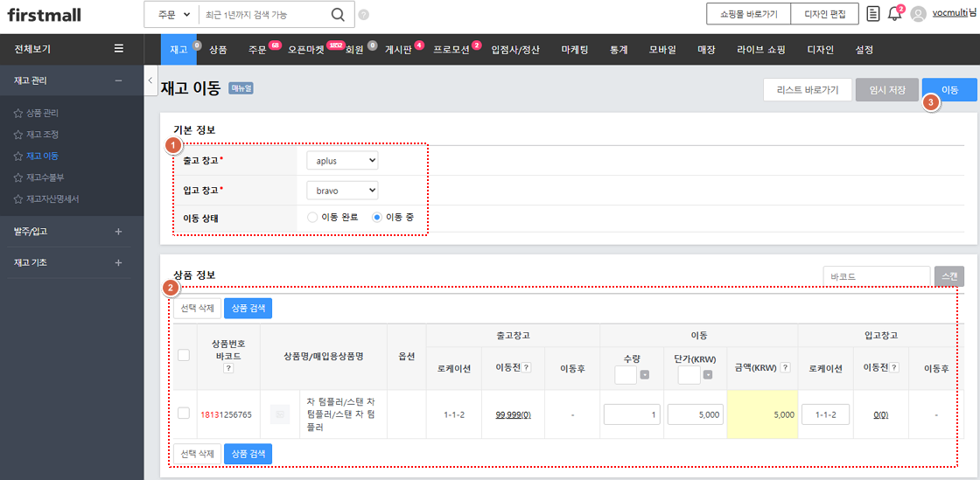Open the 프로모션 top menu
This screenshot has height=480, width=980.
(451, 49)
